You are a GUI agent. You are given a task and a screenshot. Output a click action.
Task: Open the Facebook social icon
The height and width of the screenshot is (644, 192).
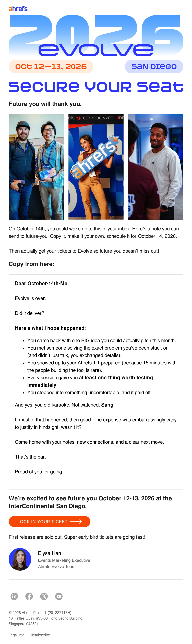[x=29, y=596]
